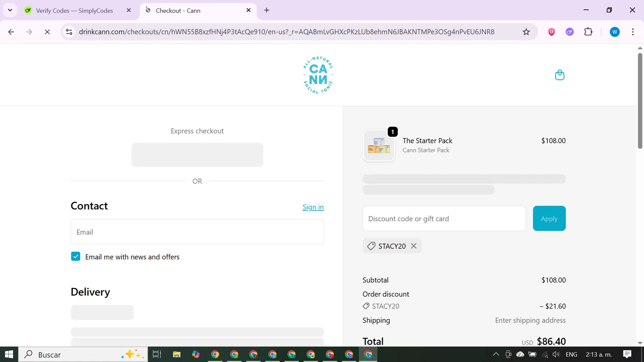Screen dimensions: 644x362
Task: Open the Windows Start menu
Action: point(9,354)
